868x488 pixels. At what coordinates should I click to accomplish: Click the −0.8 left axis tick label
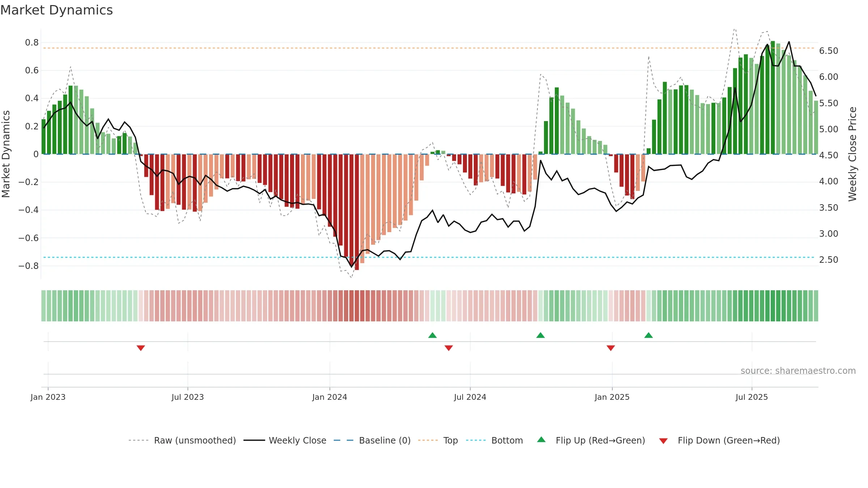(29, 266)
